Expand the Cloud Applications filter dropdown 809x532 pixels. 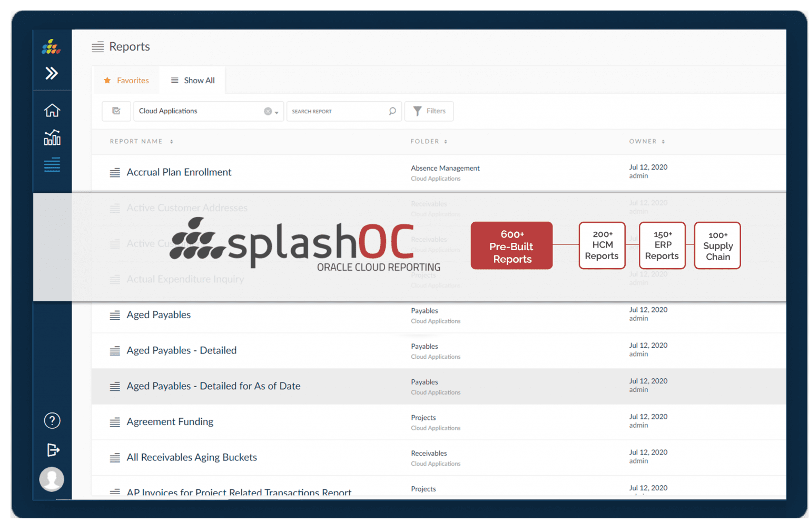pos(276,111)
